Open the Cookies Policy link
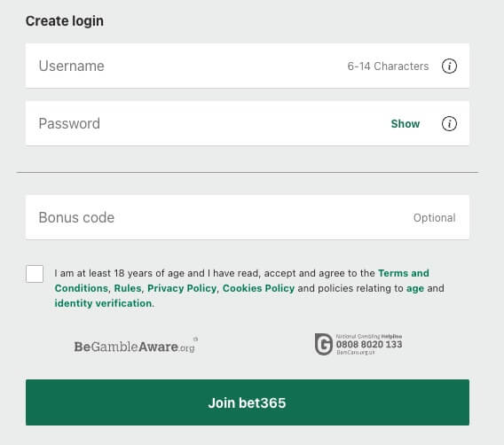The image size is (504, 445). (258, 288)
